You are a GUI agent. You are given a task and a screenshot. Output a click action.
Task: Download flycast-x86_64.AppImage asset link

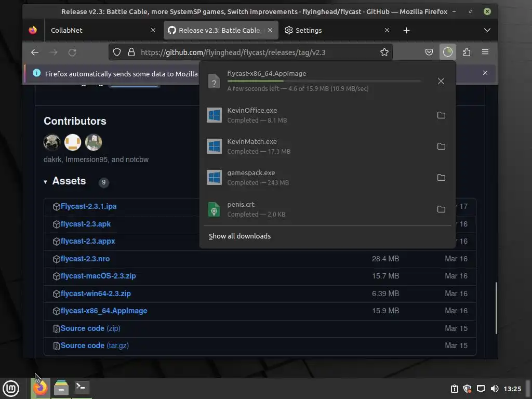(104, 311)
